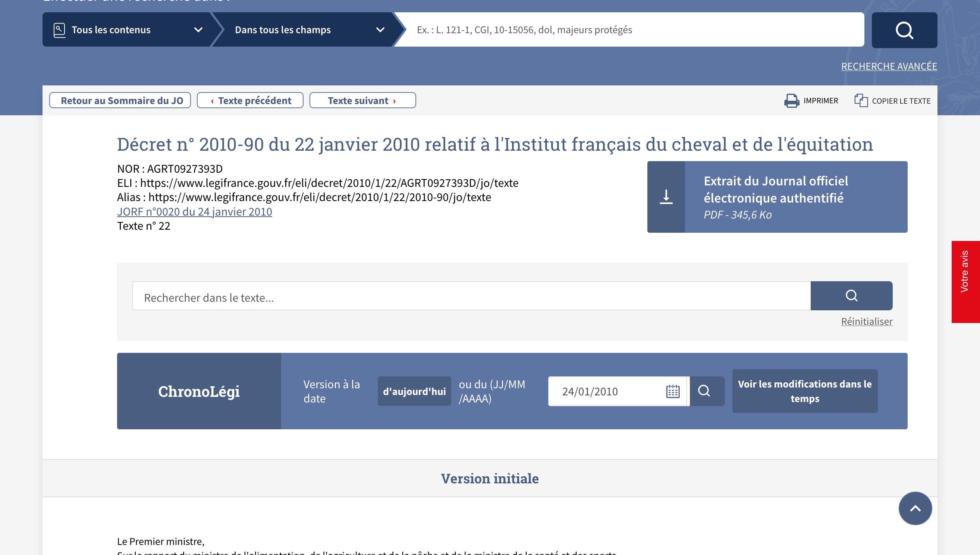
Task: Click the 'Le Premier ministre,' text
Action: pos(161,541)
